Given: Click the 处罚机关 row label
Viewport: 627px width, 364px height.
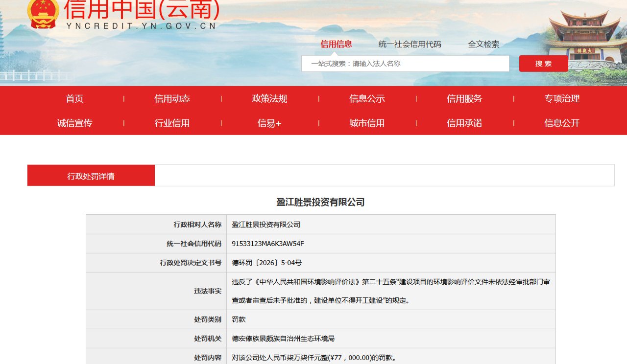Looking at the screenshot, I should coord(208,339).
